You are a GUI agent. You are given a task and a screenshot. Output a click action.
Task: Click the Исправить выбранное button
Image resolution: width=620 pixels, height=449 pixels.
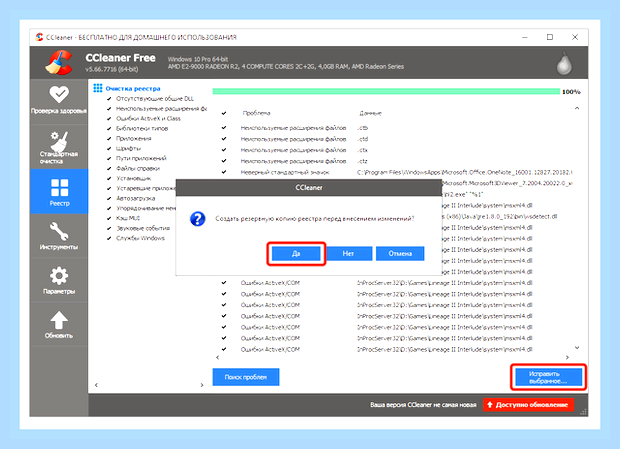coord(548,377)
